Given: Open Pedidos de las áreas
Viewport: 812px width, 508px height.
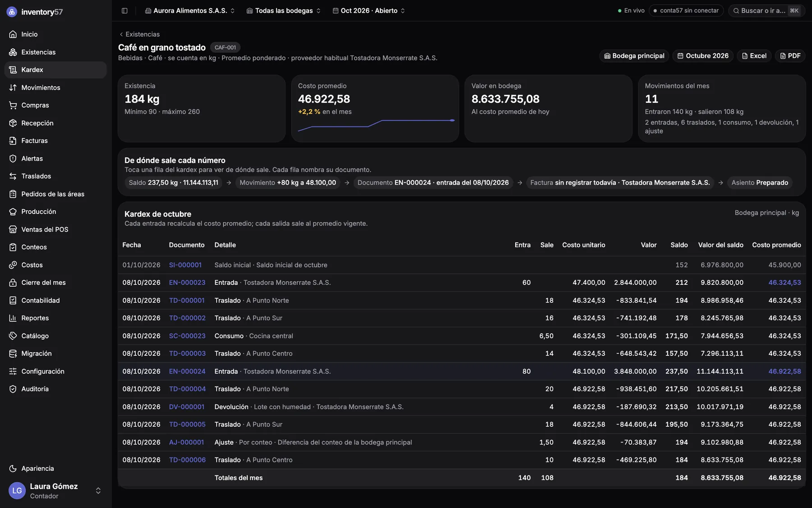Looking at the screenshot, I should tap(55, 194).
